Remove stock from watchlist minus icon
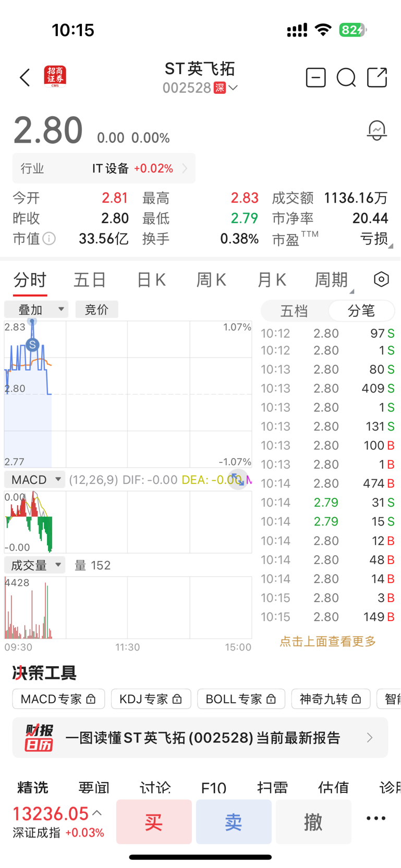This screenshot has height=868, width=401. (x=315, y=78)
